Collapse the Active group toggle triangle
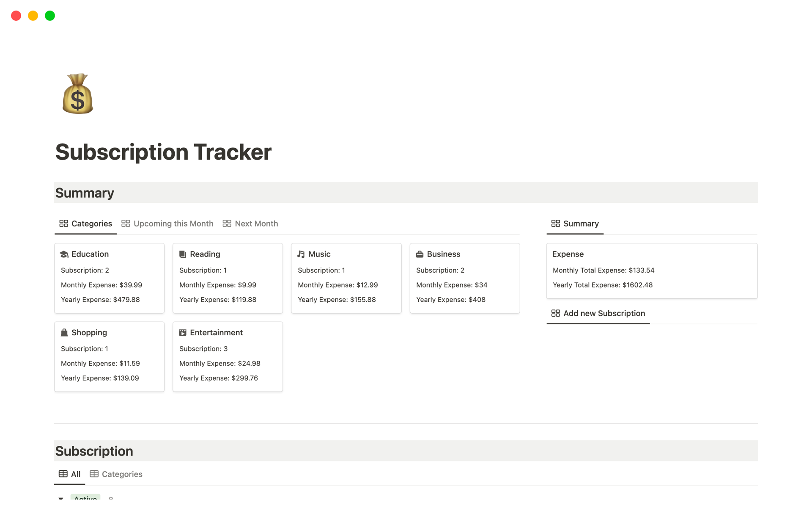This screenshot has height=508, width=812. 61,498
